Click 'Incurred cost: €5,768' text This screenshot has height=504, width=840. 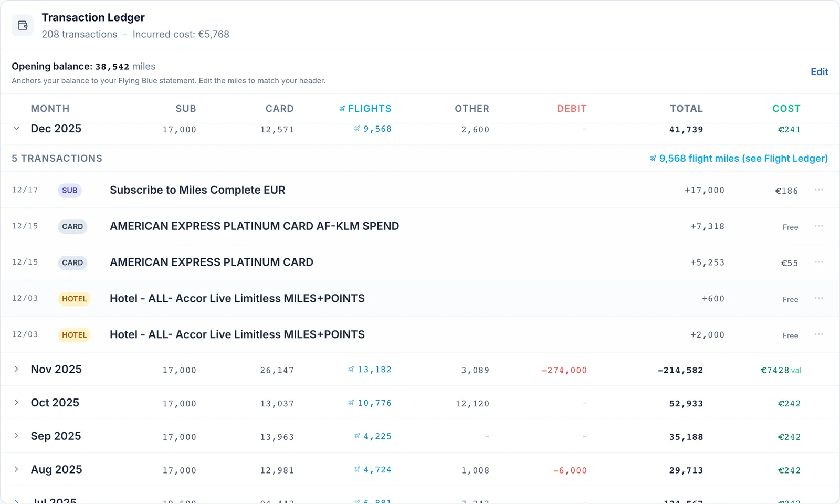181,34
